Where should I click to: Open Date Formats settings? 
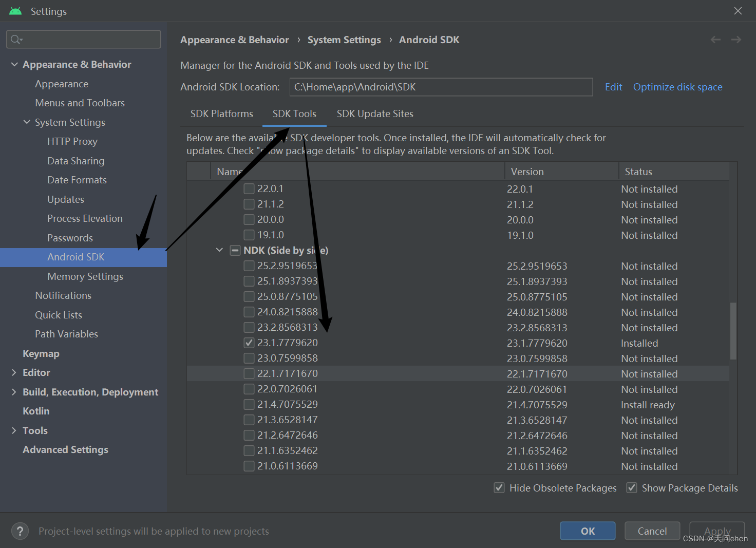click(x=77, y=180)
